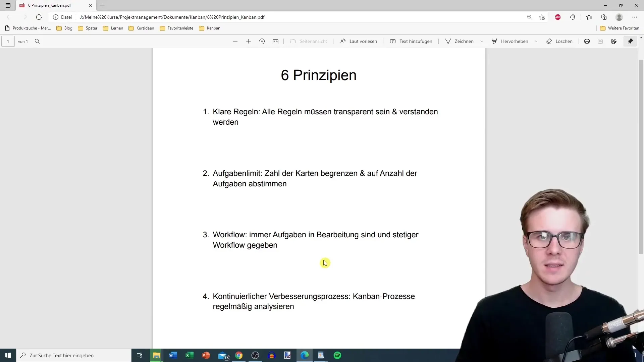Open the favorites list icon
Screen dimensions: 644x362
589,17
